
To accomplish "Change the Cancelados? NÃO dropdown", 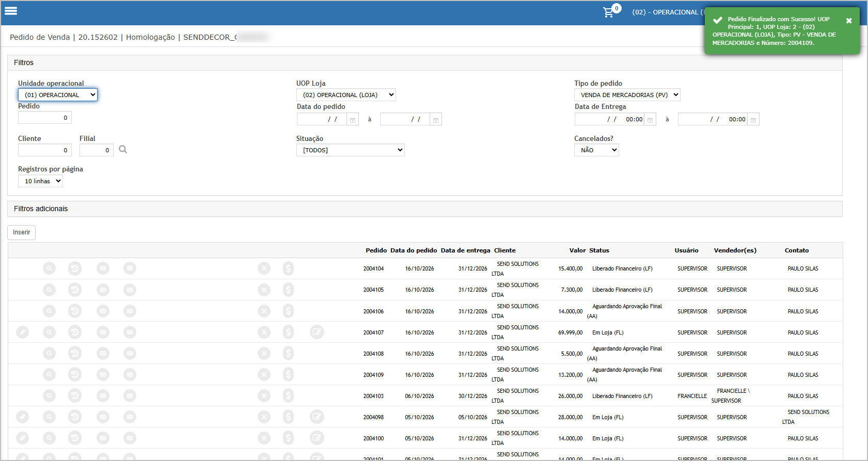I will (596, 150).
